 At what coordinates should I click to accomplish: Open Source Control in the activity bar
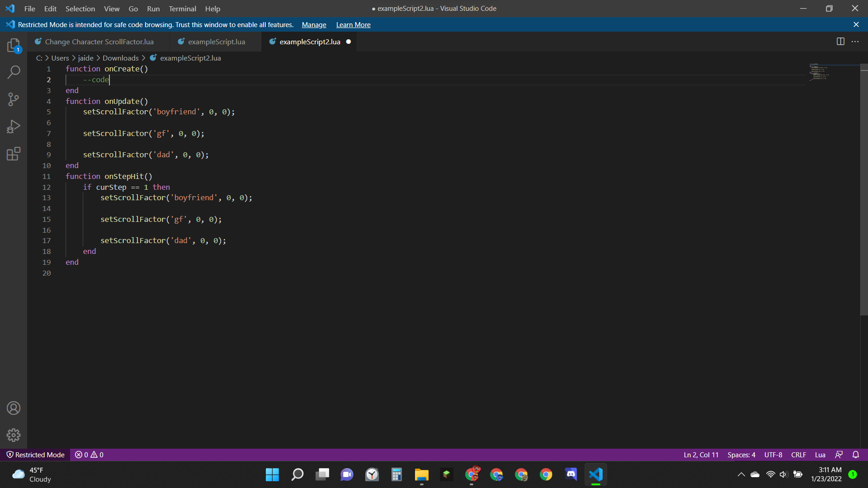pyautogui.click(x=14, y=99)
